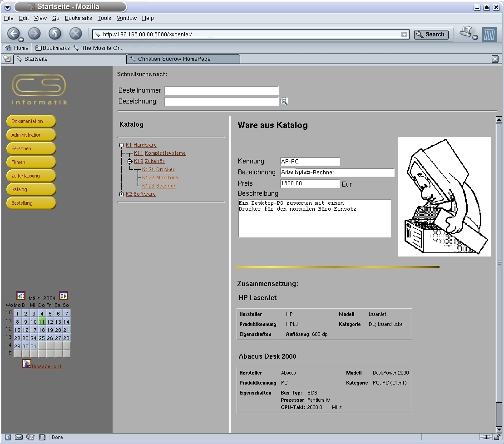The image size is (504, 444).
Task: Open the Back button history dropdown
Action: [x=21, y=40]
